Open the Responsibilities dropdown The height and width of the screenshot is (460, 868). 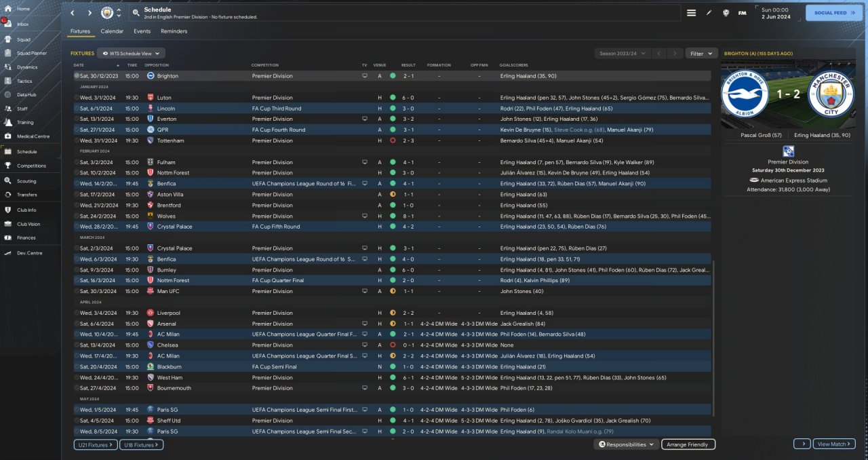(627, 444)
